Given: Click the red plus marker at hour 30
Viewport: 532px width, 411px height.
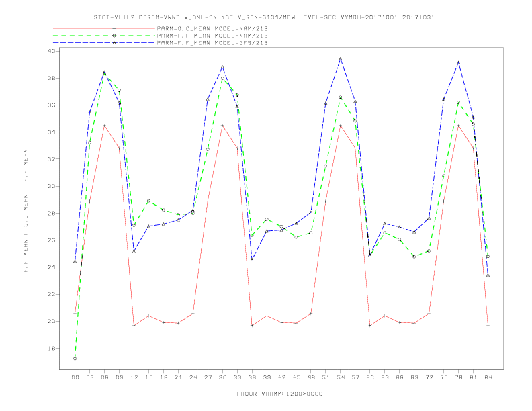Looking at the screenshot, I should coord(222,126).
